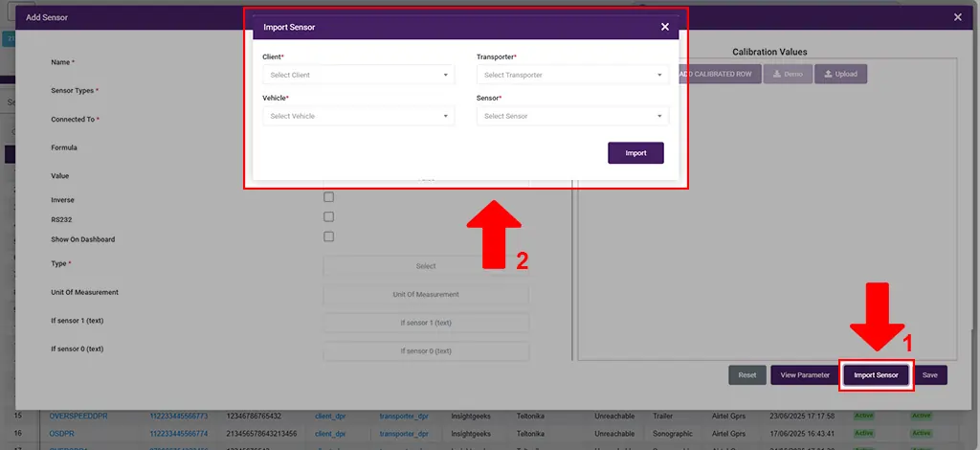This screenshot has height=450, width=980.
Task: Click the View Parameter button
Action: [805, 375]
